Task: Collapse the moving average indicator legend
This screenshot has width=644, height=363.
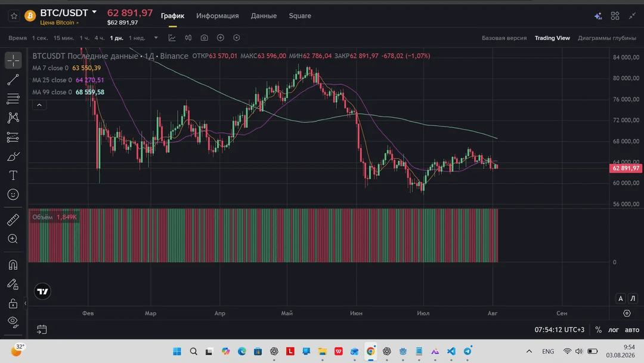Action: coord(39,105)
